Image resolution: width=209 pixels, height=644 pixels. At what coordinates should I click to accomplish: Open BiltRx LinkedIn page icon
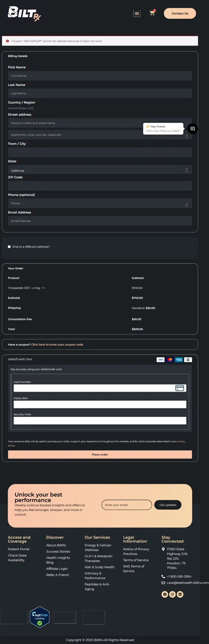point(180,594)
